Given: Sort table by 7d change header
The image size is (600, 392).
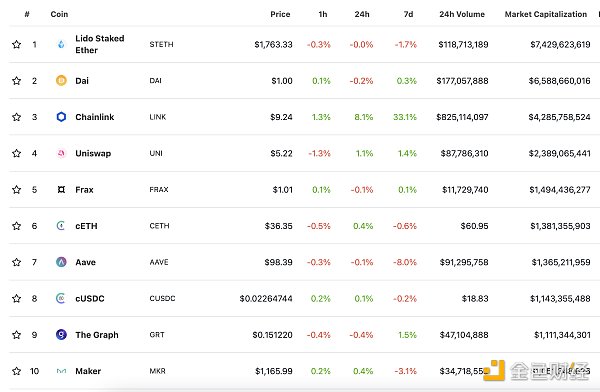Looking at the screenshot, I should (408, 14).
